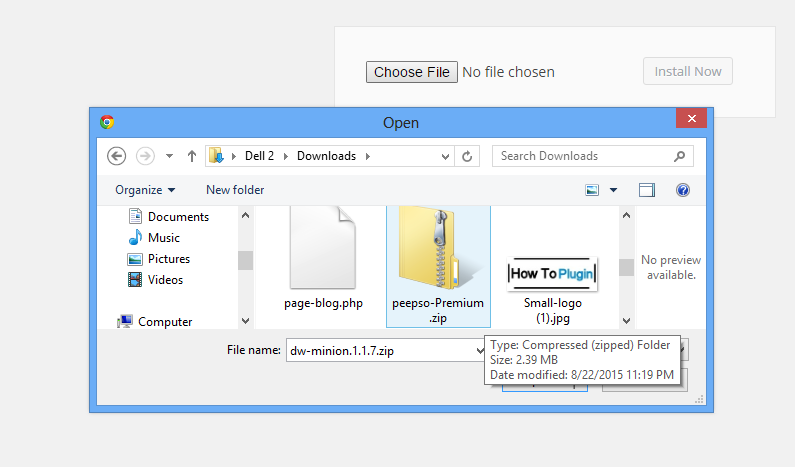Viewport: 795px width, 467px height.
Task: Click the Pictures library icon
Action: coord(135,259)
